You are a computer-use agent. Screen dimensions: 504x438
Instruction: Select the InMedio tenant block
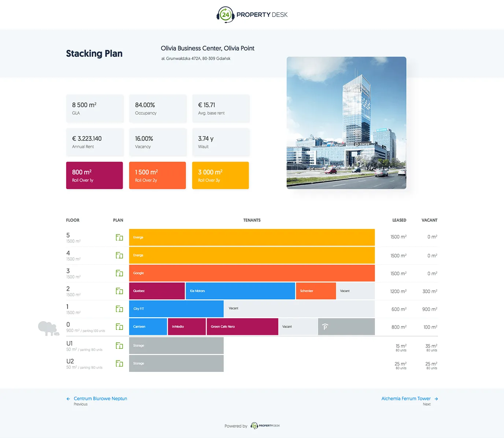click(x=187, y=327)
